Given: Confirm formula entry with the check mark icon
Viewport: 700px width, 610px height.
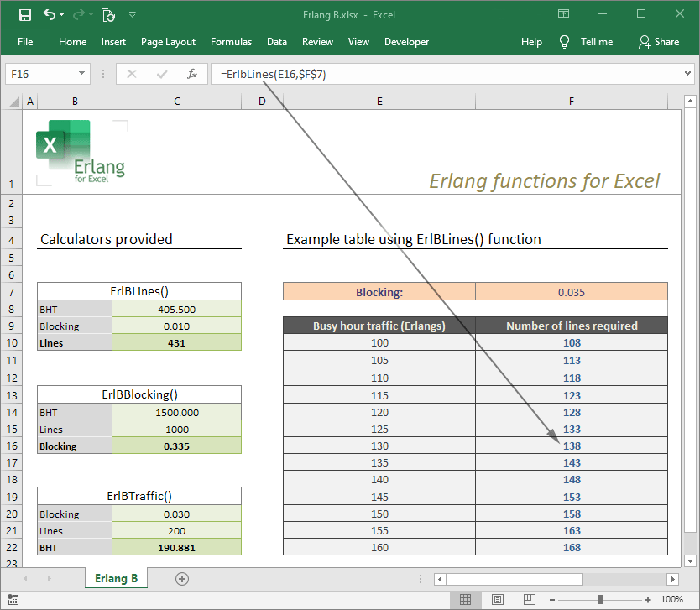Looking at the screenshot, I should point(161,74).
